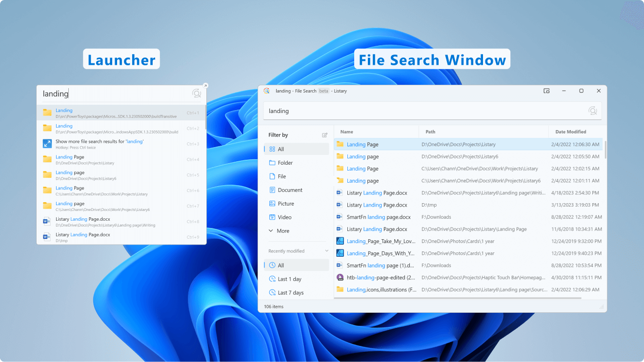
Task: Open the Launcher result with shortcut Ctrl+2
Action: 121,128
